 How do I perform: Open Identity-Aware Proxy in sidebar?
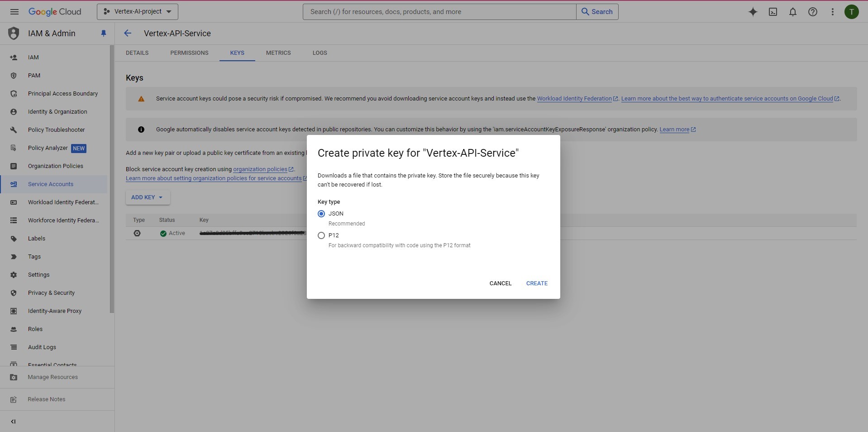(x=54, y=311)
